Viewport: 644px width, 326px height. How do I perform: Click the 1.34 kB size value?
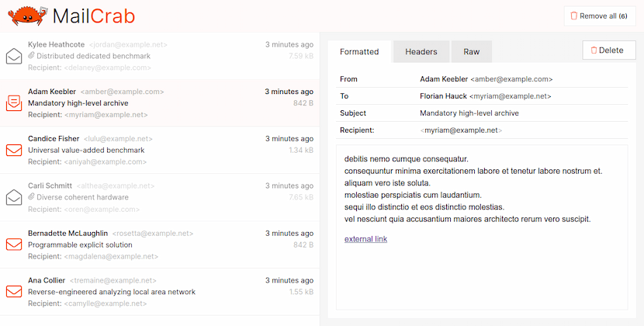pos(301,150)
